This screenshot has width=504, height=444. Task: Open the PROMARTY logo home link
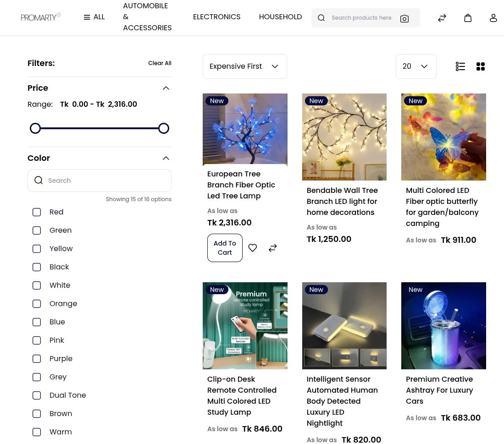click(x=40, y=17)
